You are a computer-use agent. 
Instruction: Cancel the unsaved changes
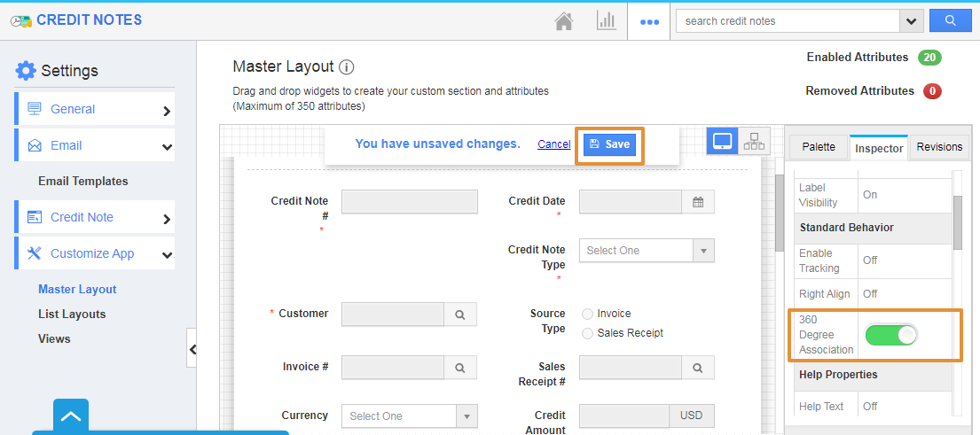coord(553,144)
